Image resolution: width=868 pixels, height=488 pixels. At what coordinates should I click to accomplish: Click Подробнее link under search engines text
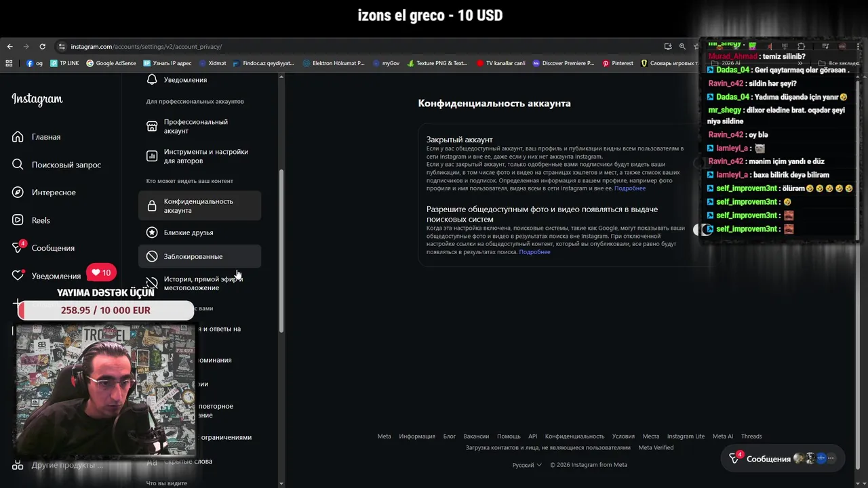[534, 252]
